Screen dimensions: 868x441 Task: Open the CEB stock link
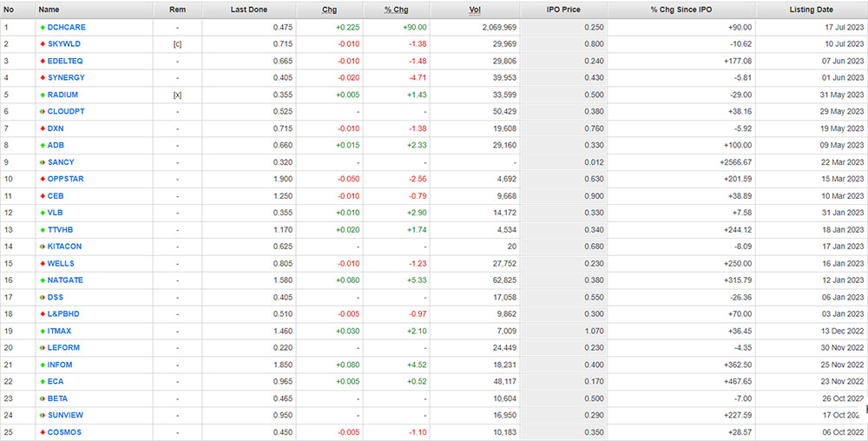coord(56,196)
